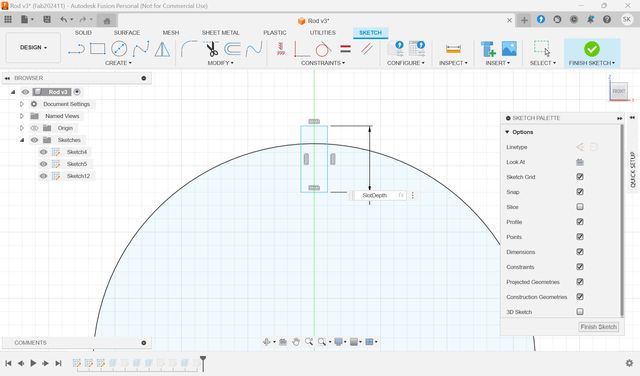Toggle the Dimensions checkbox

[x=580, y=252]
